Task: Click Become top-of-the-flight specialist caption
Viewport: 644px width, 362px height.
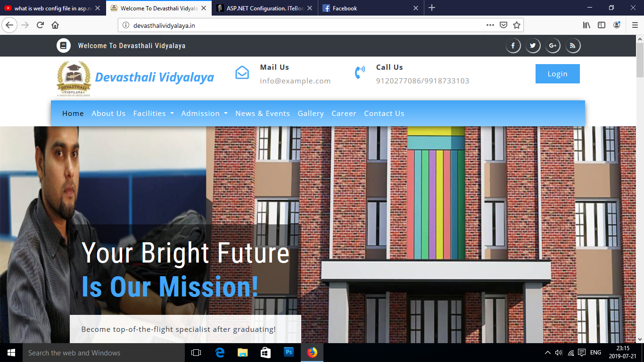Action: pyautogui.click(x=179, y=329)
